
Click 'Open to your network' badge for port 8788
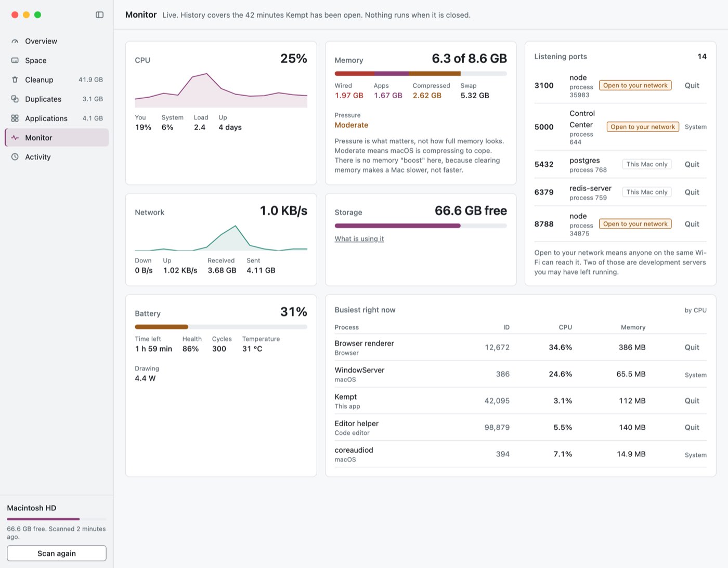635,224
